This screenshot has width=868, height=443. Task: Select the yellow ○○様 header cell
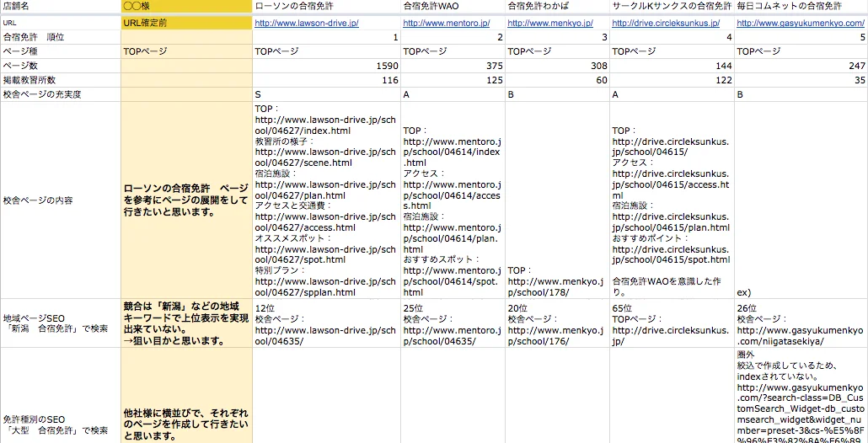tap(186, 7)
